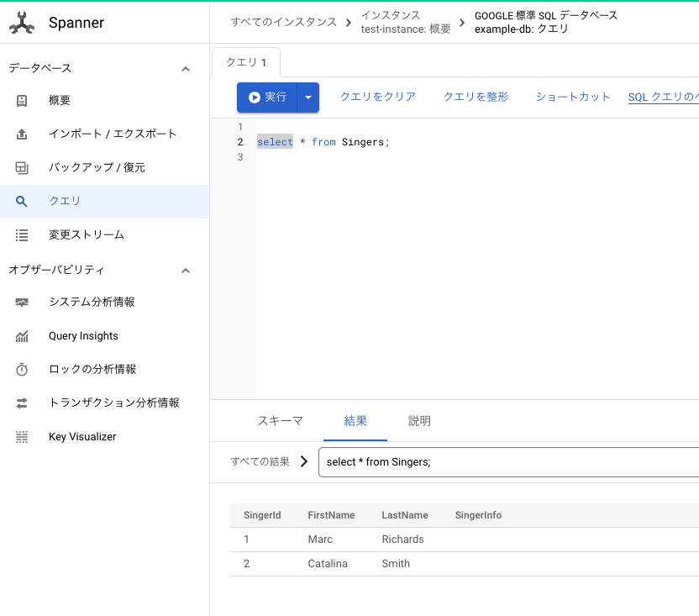Switch to the スキーマ tab

[x=280, y=421]
